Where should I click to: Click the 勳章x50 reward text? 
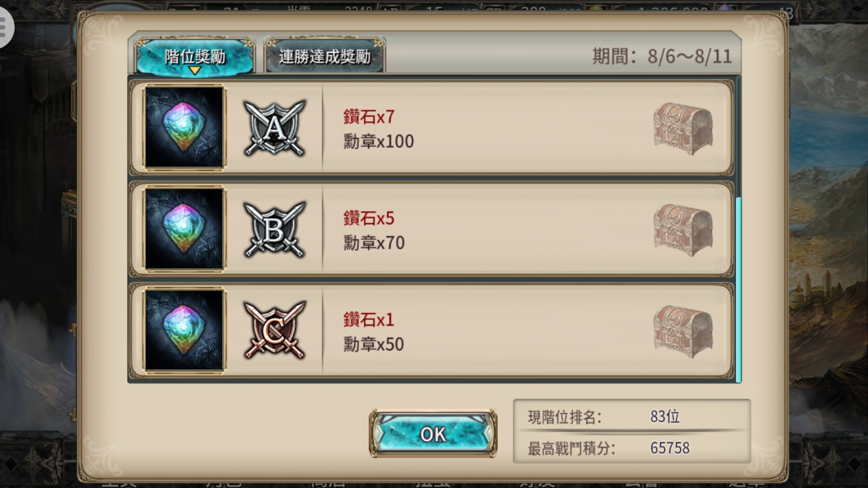[x=374, y=344]
